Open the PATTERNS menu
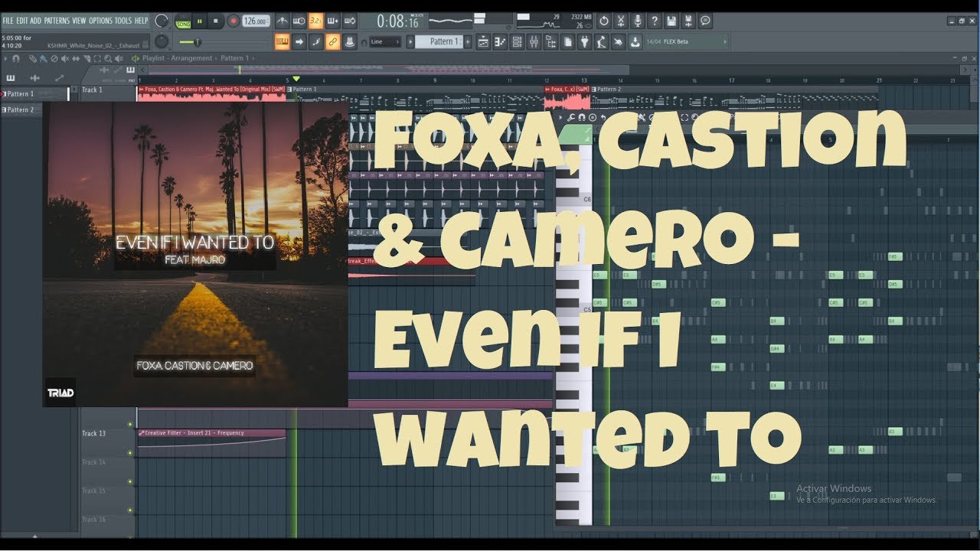980x551 pixels. click(57, 21)
